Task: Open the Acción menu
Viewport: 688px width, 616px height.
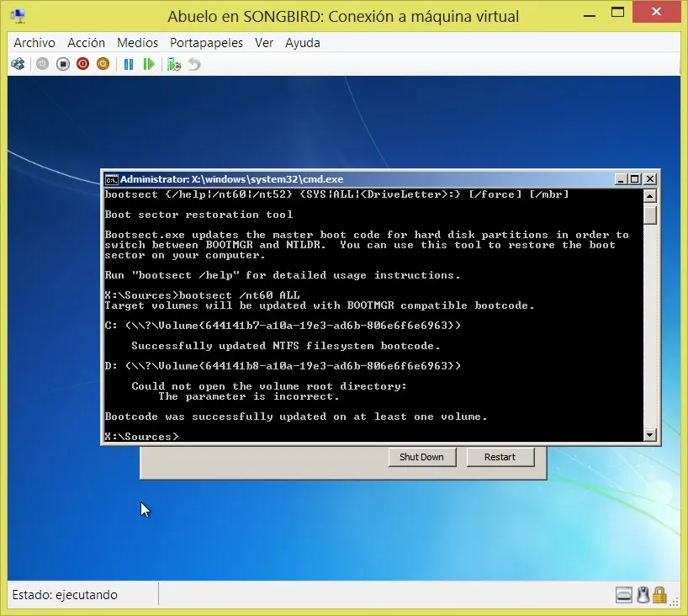Action: pos(87,43)
